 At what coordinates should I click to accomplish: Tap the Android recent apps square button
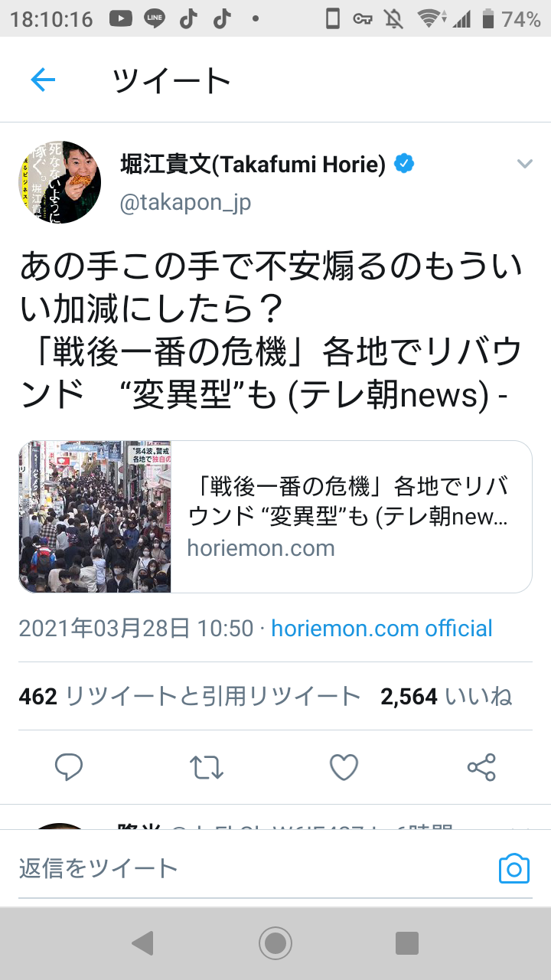[407, 943]
